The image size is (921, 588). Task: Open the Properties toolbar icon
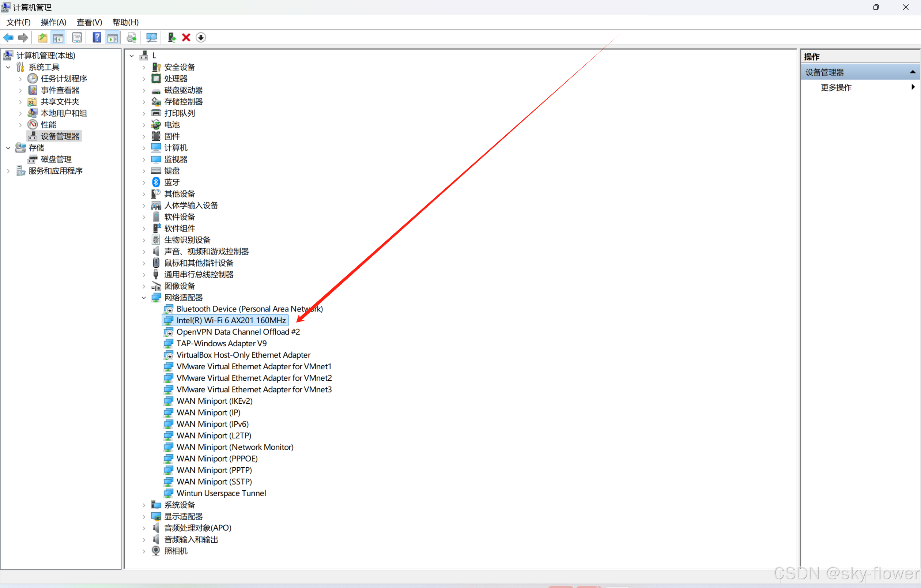click(77, 38)
